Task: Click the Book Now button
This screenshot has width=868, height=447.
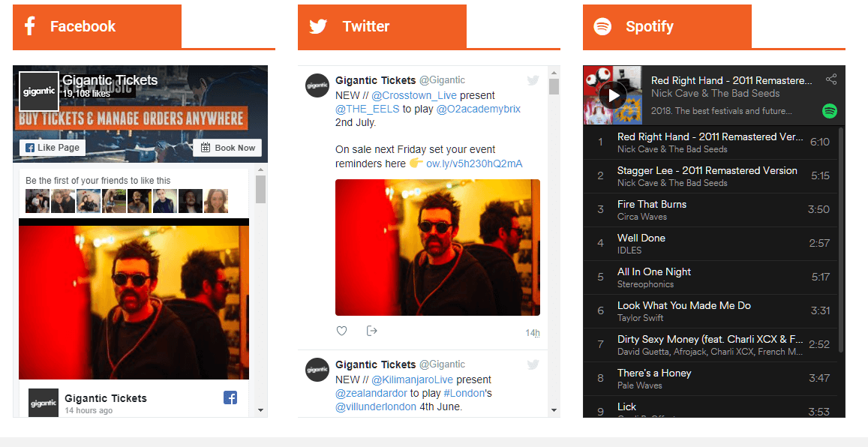Action: coord(227,148)
